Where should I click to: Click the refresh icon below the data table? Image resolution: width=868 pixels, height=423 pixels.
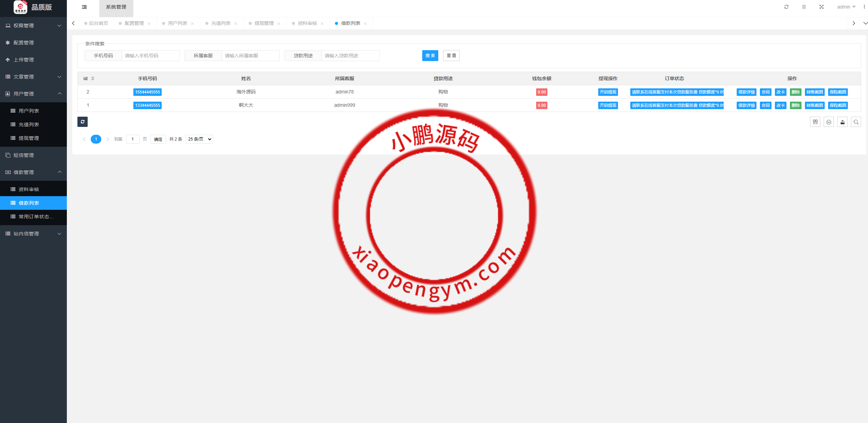coord(82,121)
